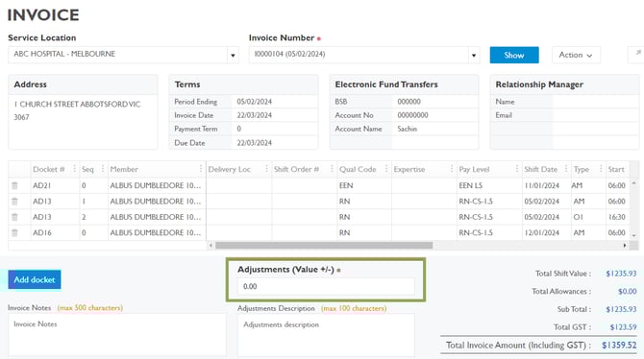Click the Total Allowances $0.00 value

tap(627, 291)
